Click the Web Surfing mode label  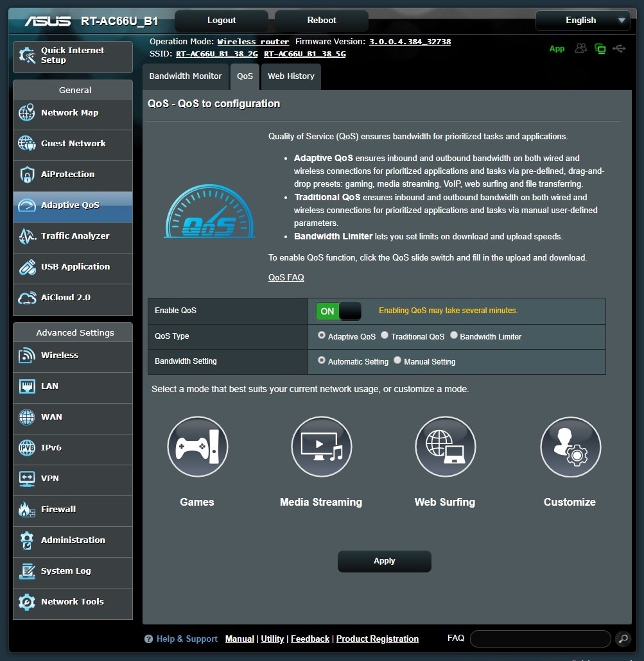point(445,502)
